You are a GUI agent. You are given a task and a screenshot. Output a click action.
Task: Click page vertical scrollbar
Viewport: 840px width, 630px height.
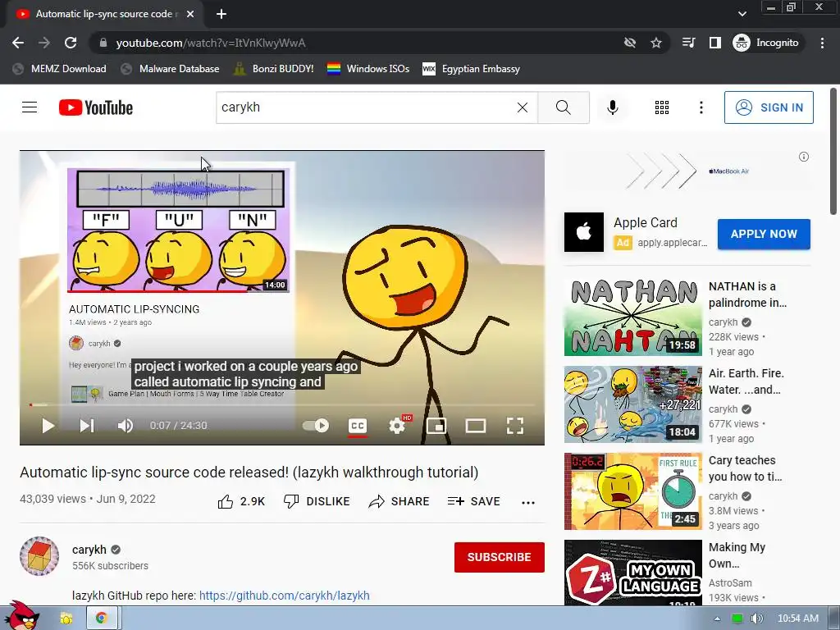[x=833, y=151]
